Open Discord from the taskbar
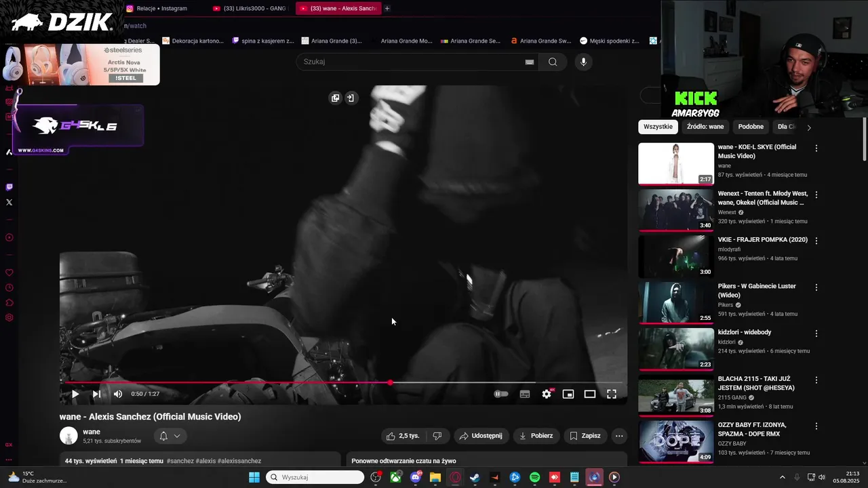 pos(416,477)
